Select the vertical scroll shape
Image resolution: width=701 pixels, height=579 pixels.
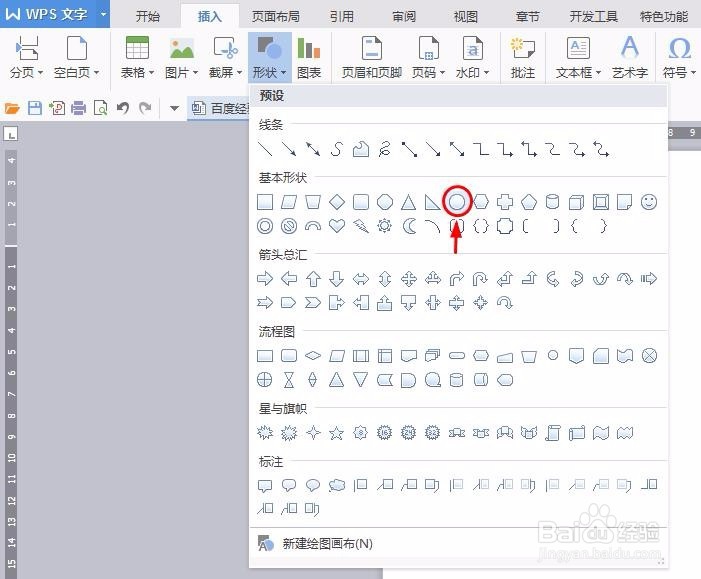pos(553,433)
